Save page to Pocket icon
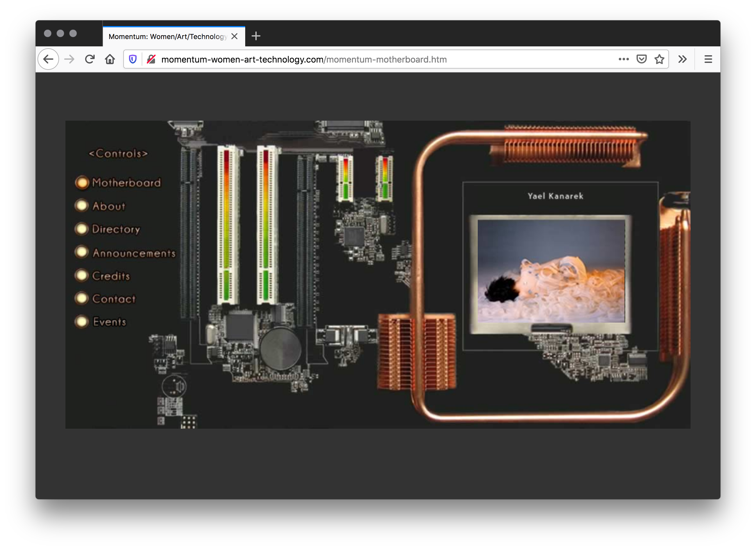This screenshot has height=550, width=756. (x=641, y=59)
